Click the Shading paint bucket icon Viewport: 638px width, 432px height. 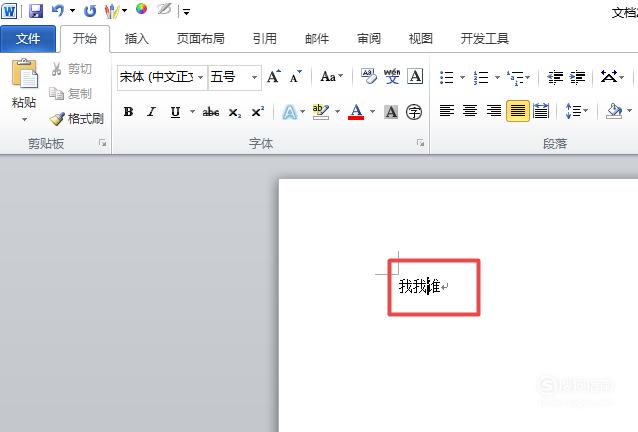614,111
